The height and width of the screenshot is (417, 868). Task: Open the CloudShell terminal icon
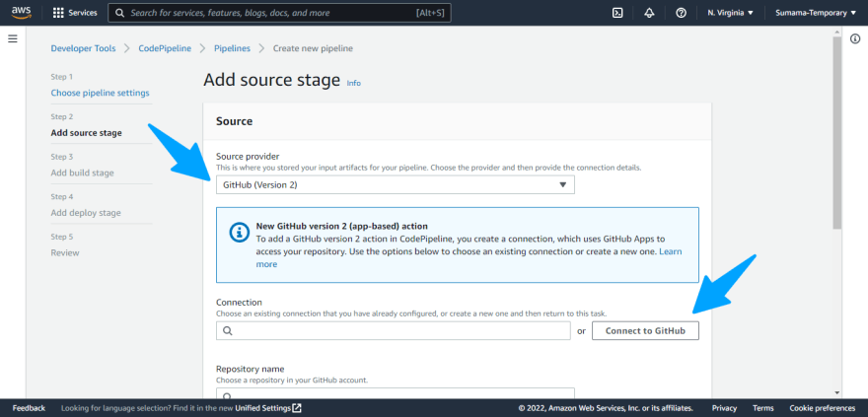pyautogui.click(x=617, y=13)
